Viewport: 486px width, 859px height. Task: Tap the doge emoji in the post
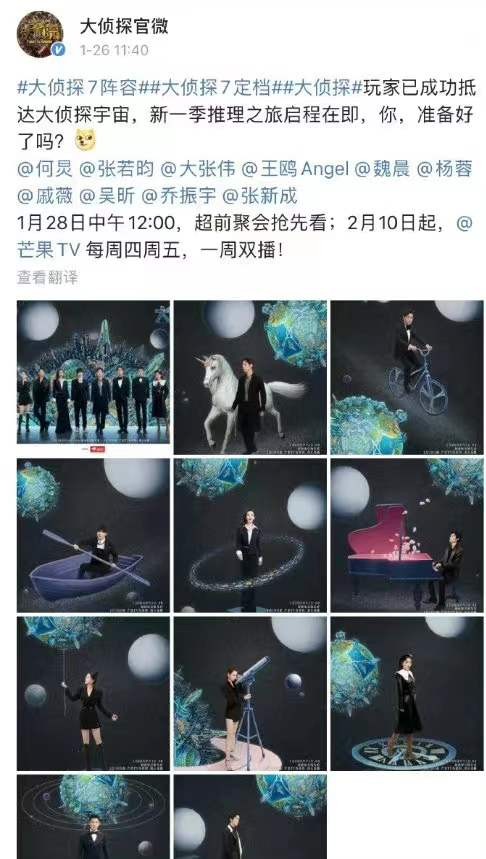pyautogui.click(x=85, y=141)
